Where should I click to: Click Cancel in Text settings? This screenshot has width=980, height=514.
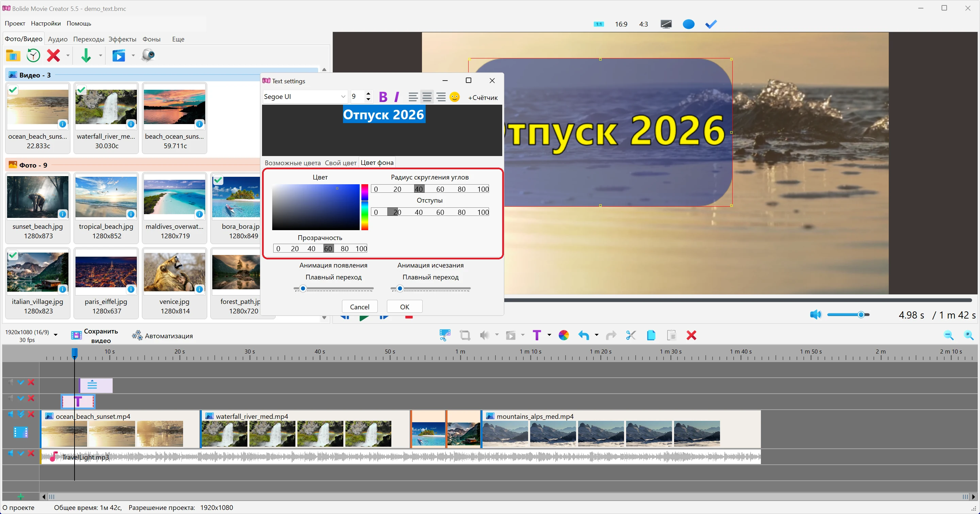click(360, 307)
